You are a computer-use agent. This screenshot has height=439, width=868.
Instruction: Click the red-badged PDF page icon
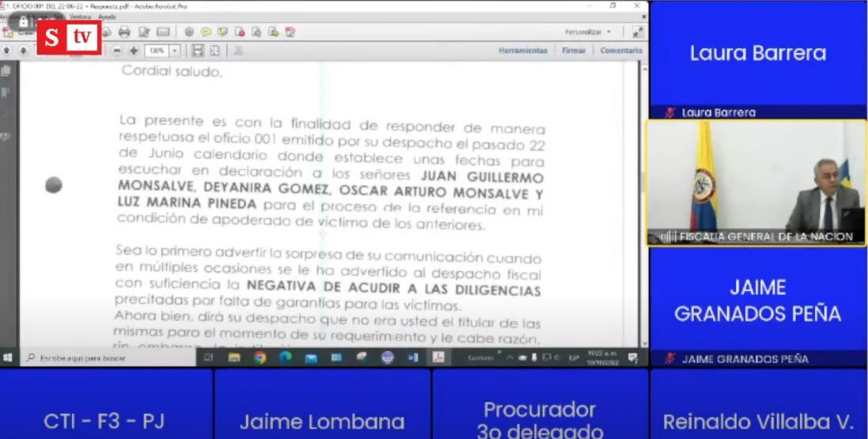pos(240,32)
